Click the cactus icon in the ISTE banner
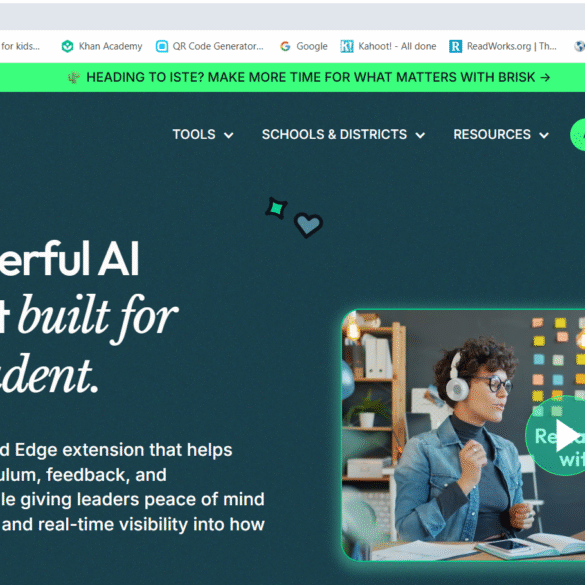 [73, 77]
